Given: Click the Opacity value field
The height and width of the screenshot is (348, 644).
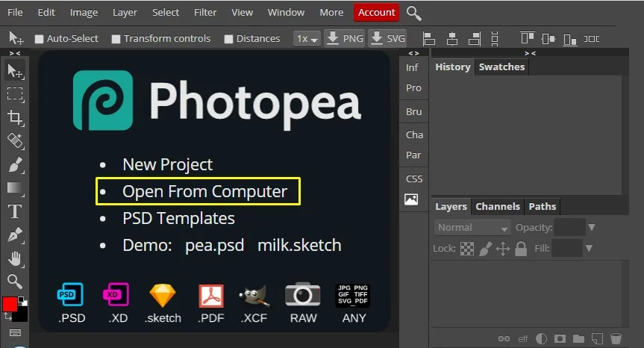Looking at the screenshot, I should 569,227.
